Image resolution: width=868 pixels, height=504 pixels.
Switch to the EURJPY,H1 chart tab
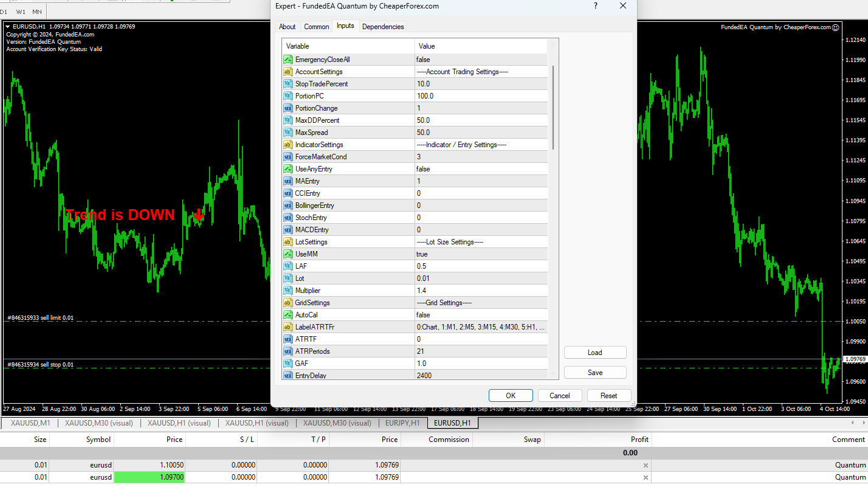pyautogui.click(x=402, y=423)
